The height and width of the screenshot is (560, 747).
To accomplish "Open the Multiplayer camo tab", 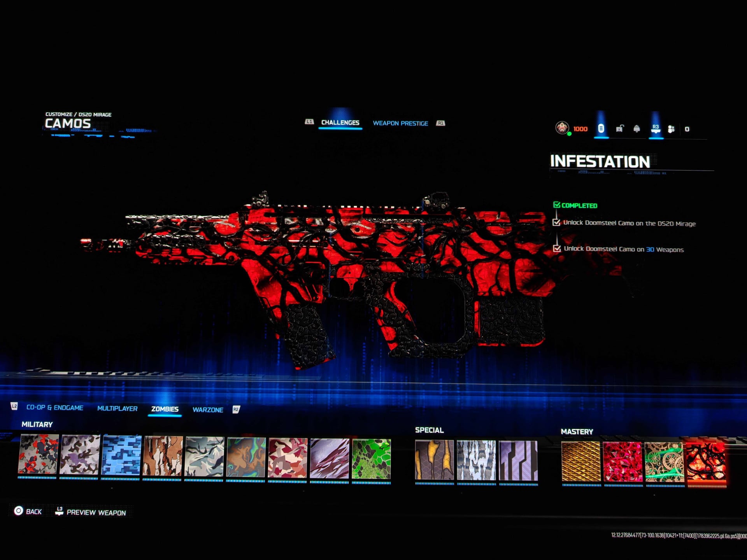I will [117, 408].
